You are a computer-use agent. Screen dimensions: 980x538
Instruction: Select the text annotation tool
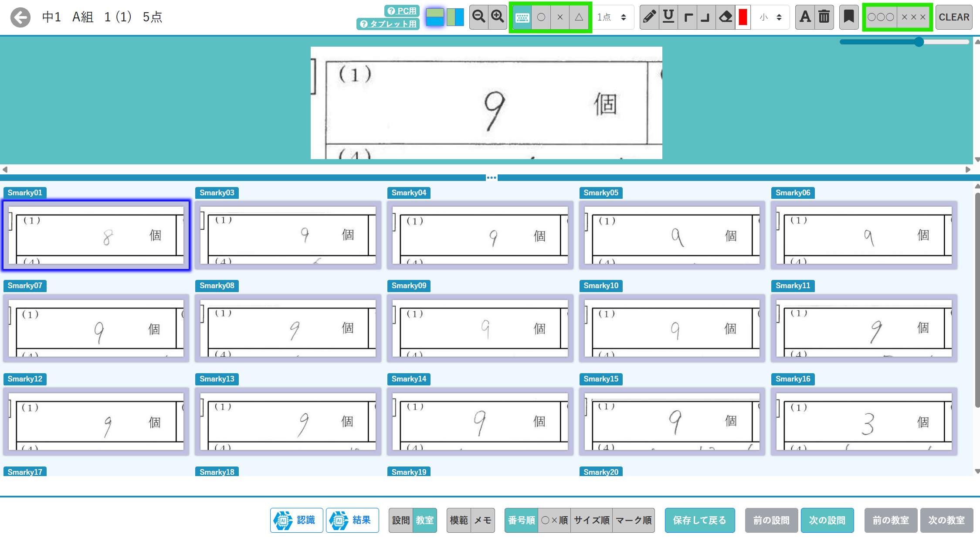pos(805,17)
